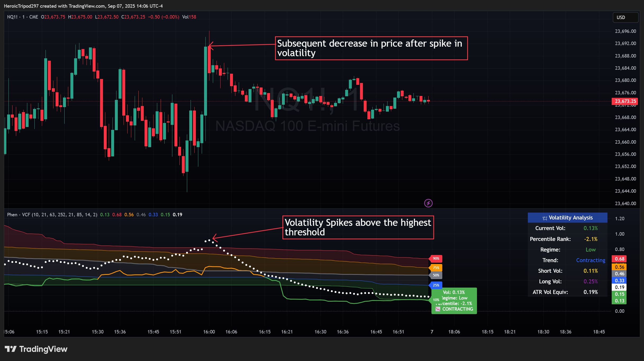Click the HeroicTripod297 created with TradingView.com caption
The image size is (644, 361).
click(x=83, y=6)
